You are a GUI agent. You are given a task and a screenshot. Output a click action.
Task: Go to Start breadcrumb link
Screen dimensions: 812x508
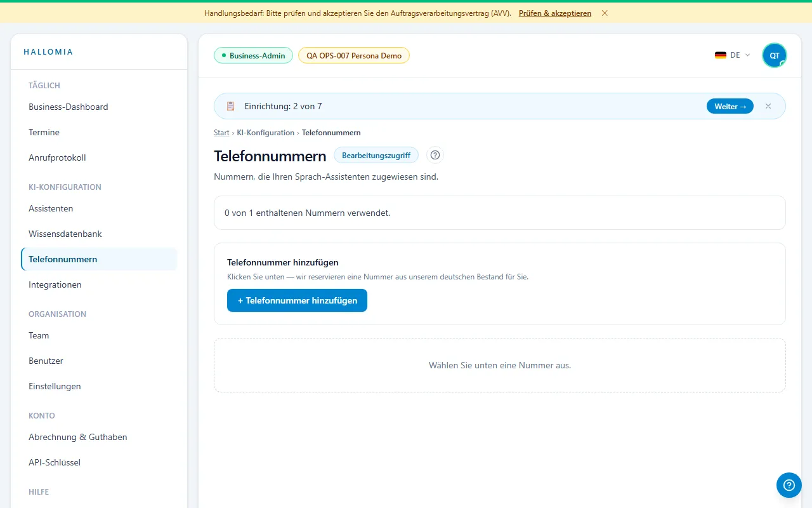221,133
